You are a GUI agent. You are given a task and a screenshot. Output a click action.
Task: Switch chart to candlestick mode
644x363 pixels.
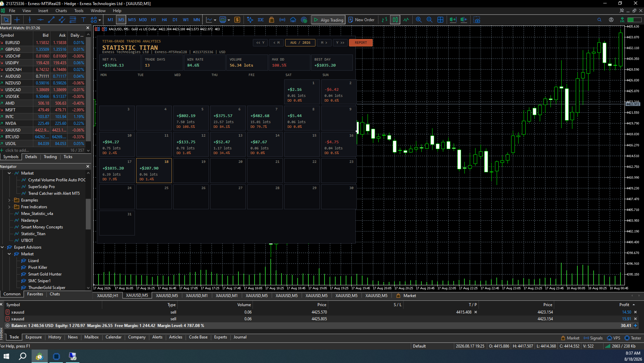click(x=395, y=20)
